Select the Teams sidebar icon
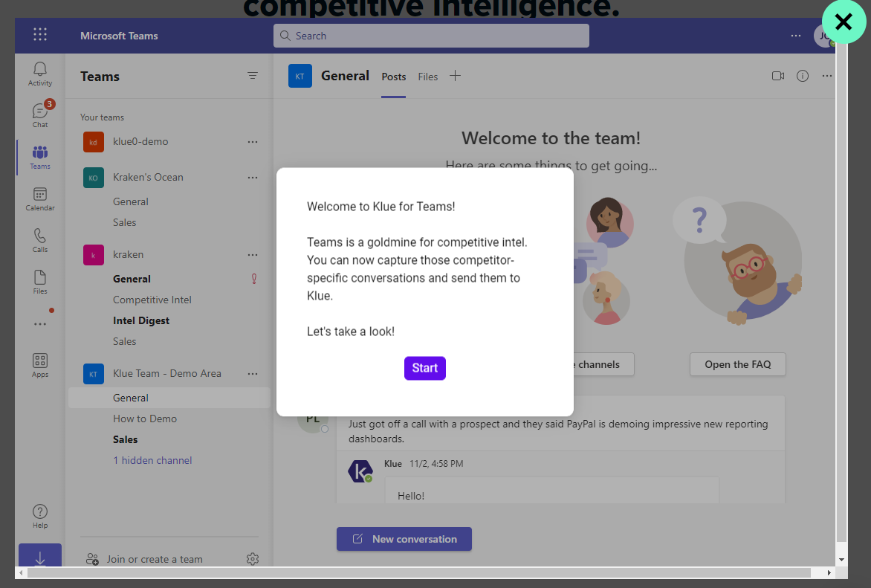This screenshot has height=588, width=871. pyautogui.click(x=40, y=158)
